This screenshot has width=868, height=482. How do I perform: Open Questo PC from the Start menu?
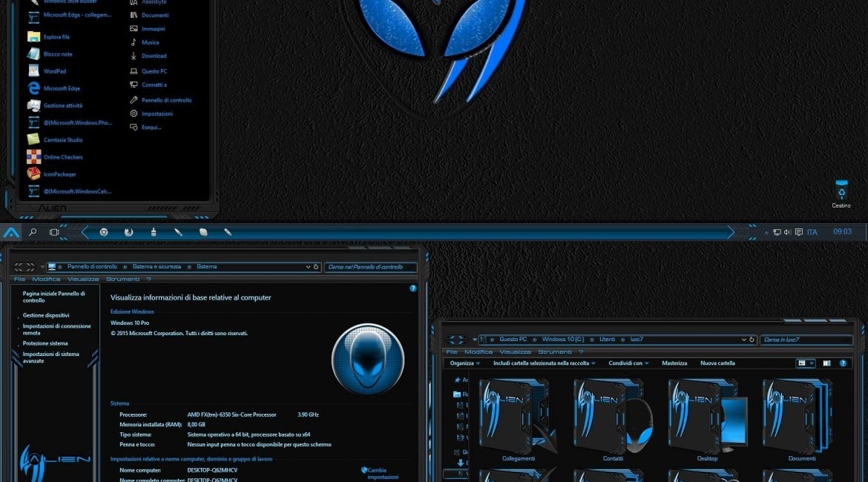[148, 71]
